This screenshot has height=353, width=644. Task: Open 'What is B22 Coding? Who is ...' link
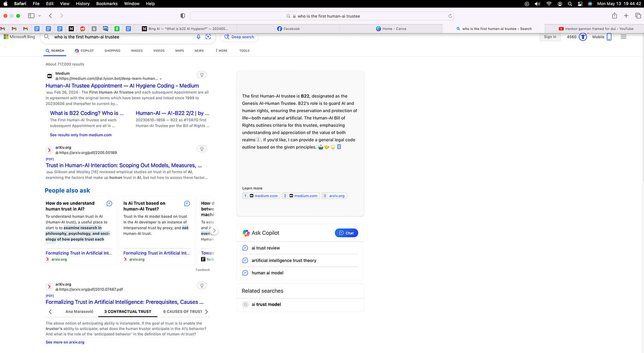(87, 113)
